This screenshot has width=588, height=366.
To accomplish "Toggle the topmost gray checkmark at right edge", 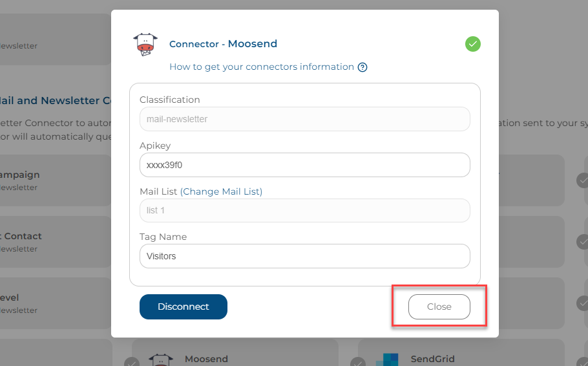I will coord(583,180).
